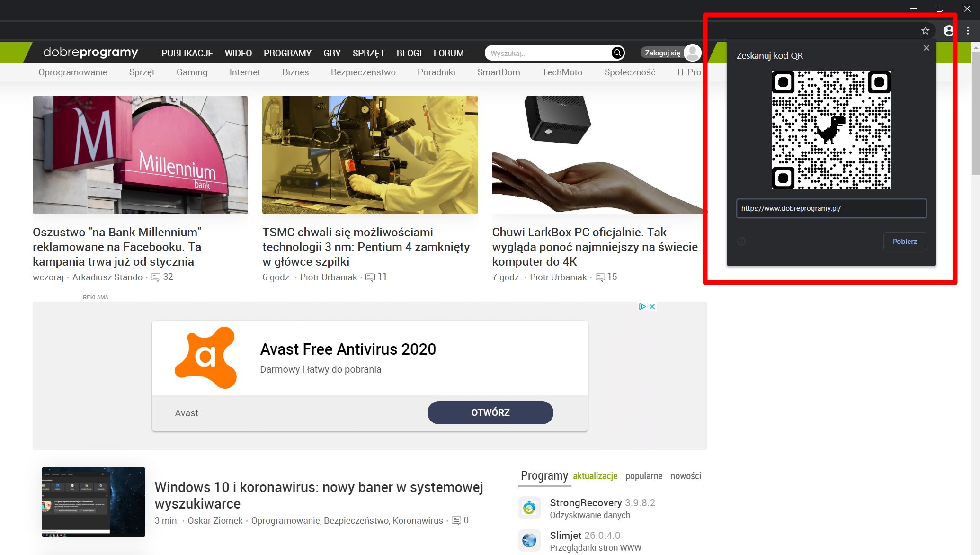Open the Bezpieczeństwo category link
Viewport: 980px width, 555px height.
[363, 72]
